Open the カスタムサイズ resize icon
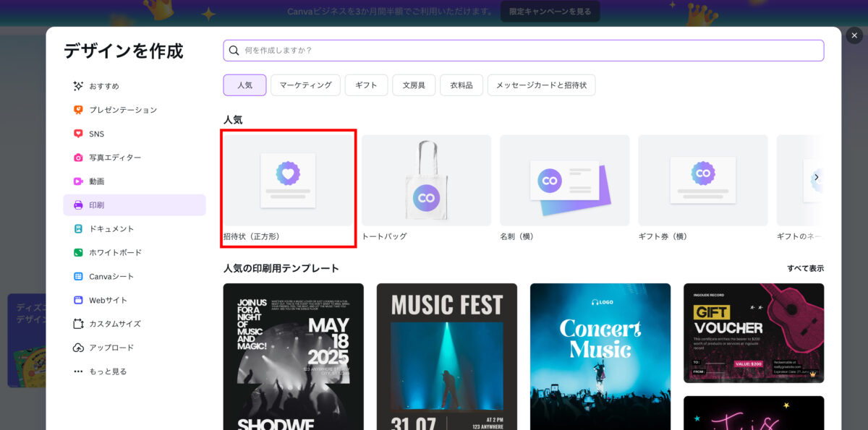This screenshot has width=868, height=430. click(78, 324)
